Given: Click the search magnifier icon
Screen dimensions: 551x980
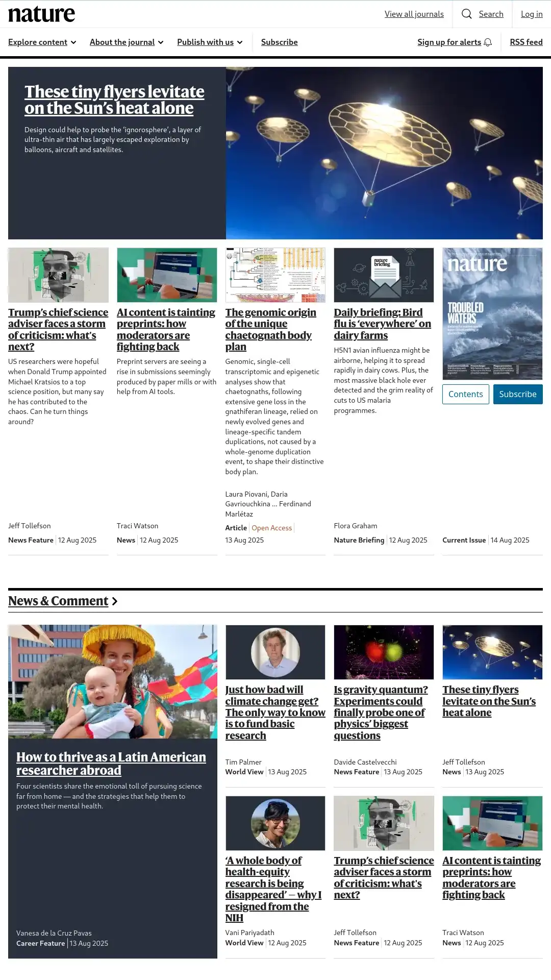Looking at the screenshot, I should [x=466, y=14].
